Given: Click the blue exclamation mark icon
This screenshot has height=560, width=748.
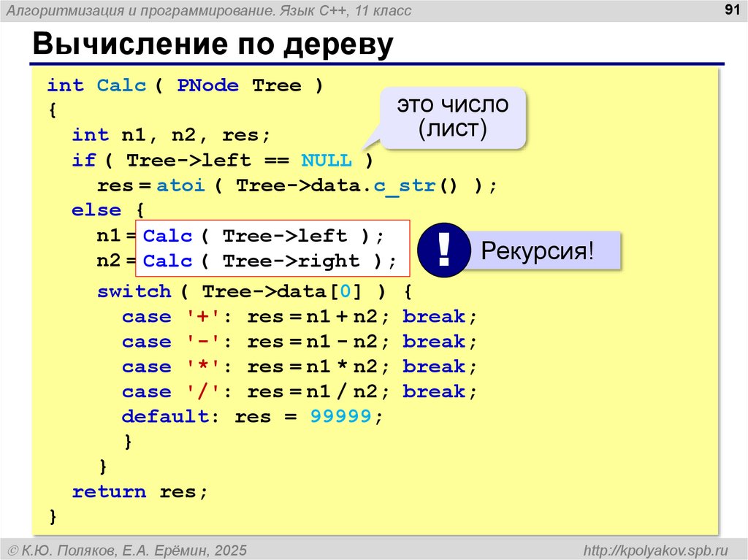Looking at the screenshot, I should (x=443, y=250).
